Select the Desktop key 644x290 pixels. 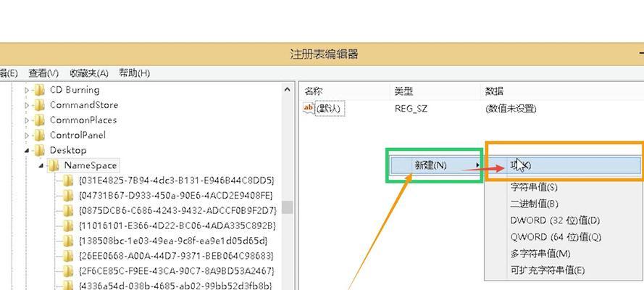(68, 150)
